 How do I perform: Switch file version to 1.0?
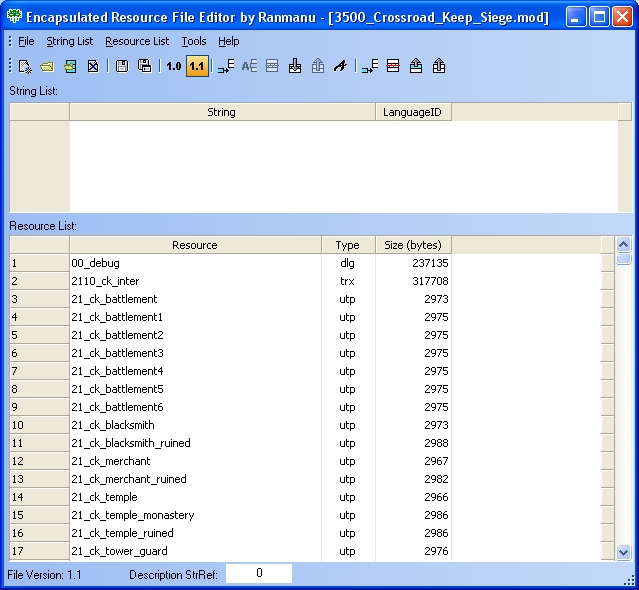tap(174, 66)
